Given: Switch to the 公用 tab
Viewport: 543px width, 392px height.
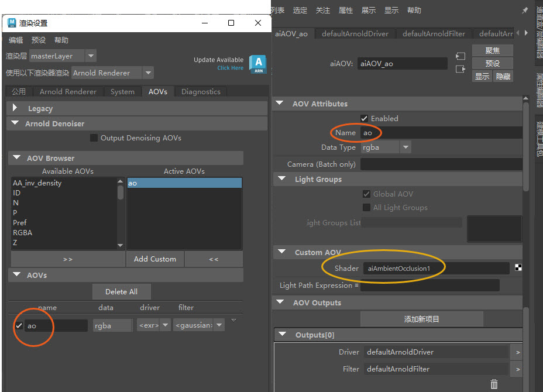Looking at the screenshot, I should click(19, 91).
